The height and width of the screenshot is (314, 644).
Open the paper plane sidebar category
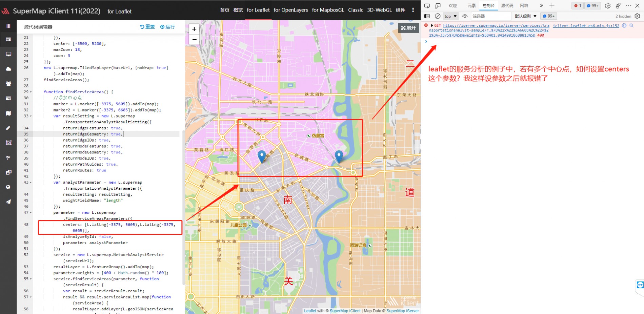pyautogui.click(x=8, y=202)
